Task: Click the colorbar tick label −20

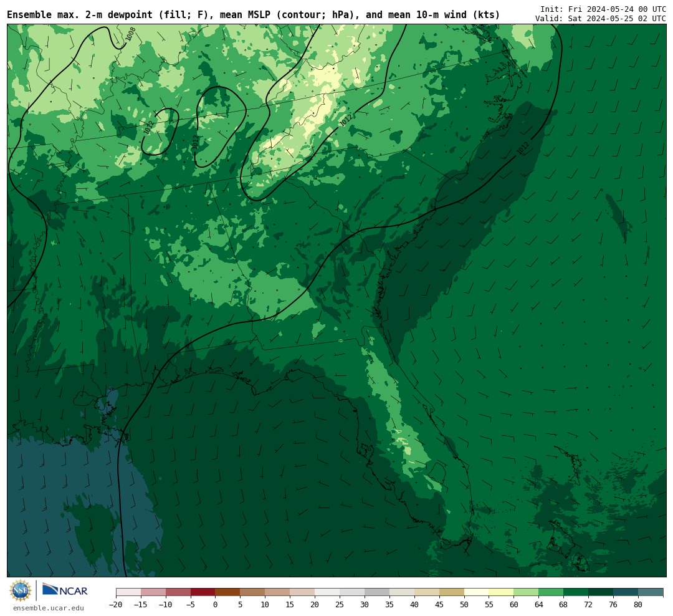Action: tap(116, 604)
